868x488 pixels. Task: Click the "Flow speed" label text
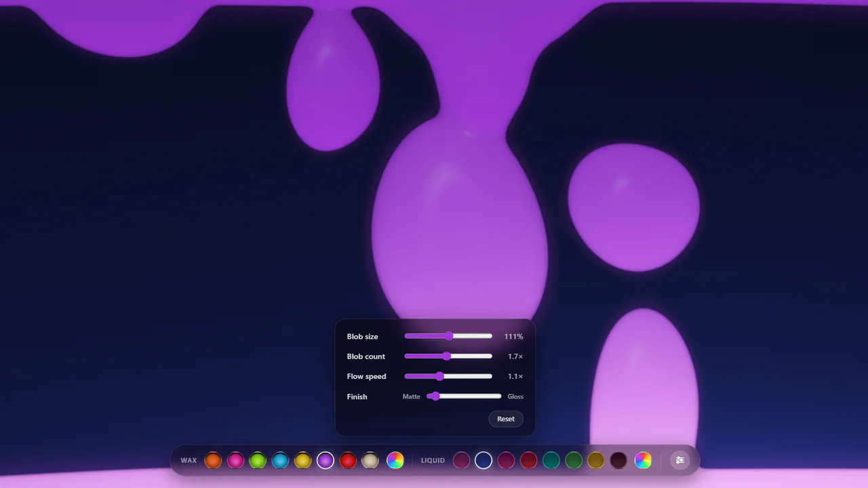pyautogui.click(x=367, y=376)
